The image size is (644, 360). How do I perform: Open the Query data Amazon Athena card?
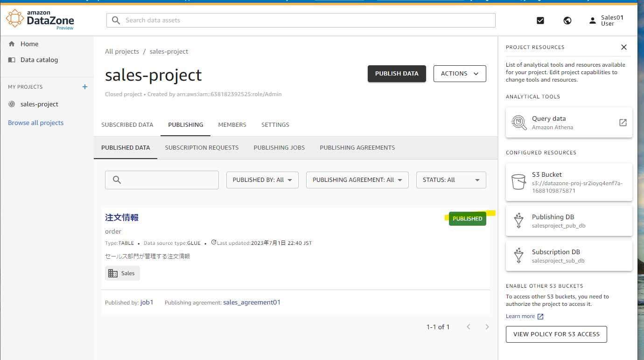pyautogui.click(x=569, y=123)
